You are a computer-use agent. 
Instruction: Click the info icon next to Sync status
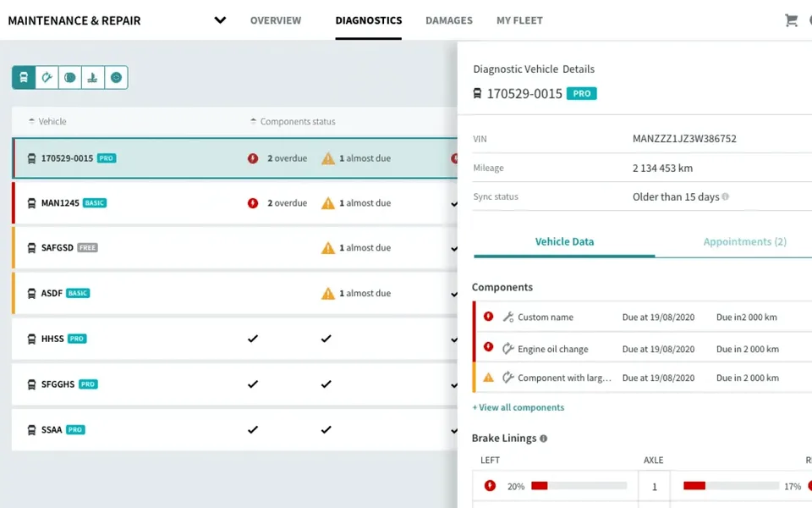(725, 196)
